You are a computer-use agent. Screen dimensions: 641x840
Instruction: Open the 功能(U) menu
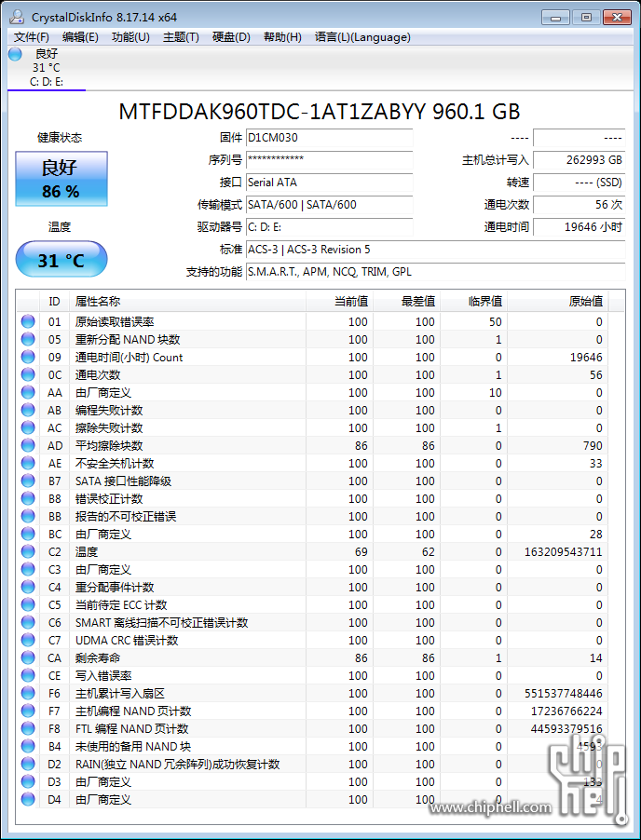click(x=130, y=37)
